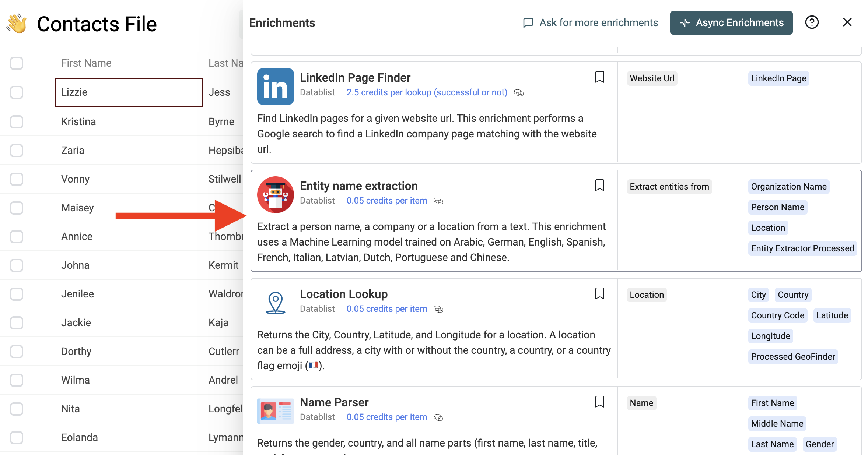Image resolution: width=868 pixels, height=455 pixels.
Task: Bookmark the Entity name extraction enrichment
Action: (x=599, y=186)
